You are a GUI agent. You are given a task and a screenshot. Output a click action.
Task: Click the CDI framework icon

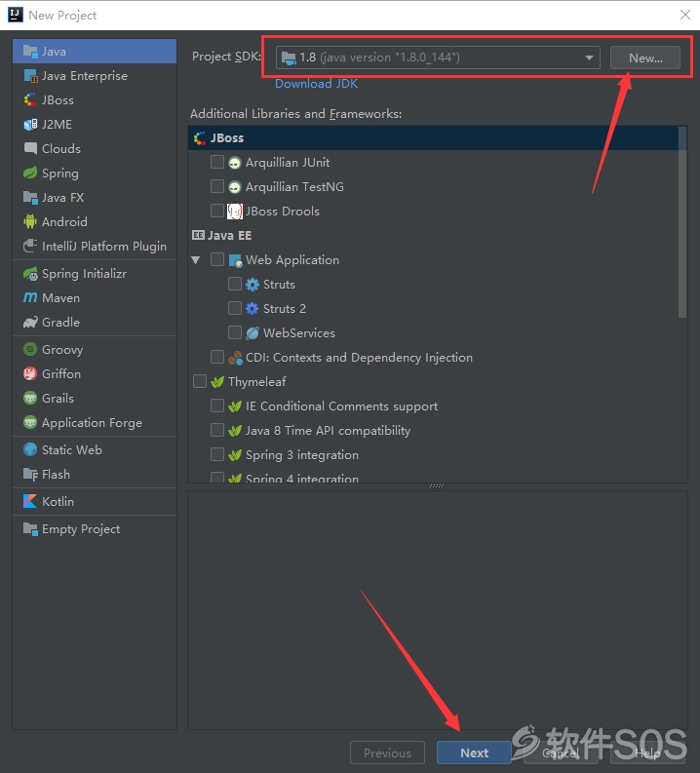(235, 358)
